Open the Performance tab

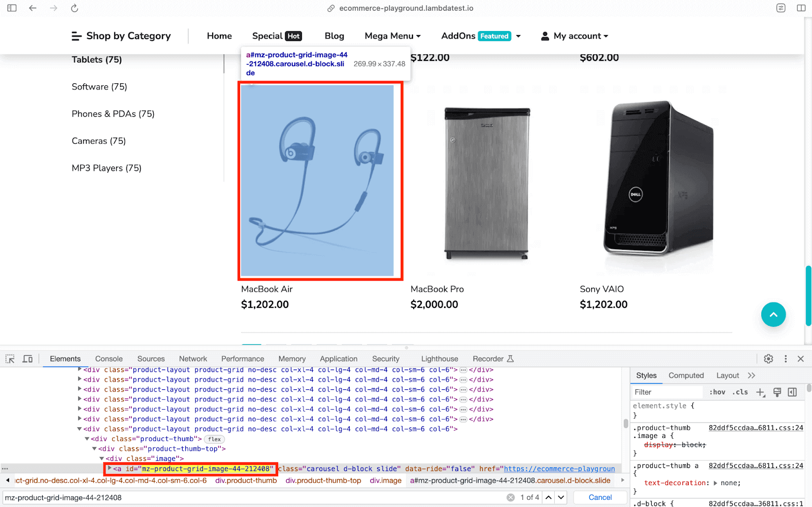243,359
